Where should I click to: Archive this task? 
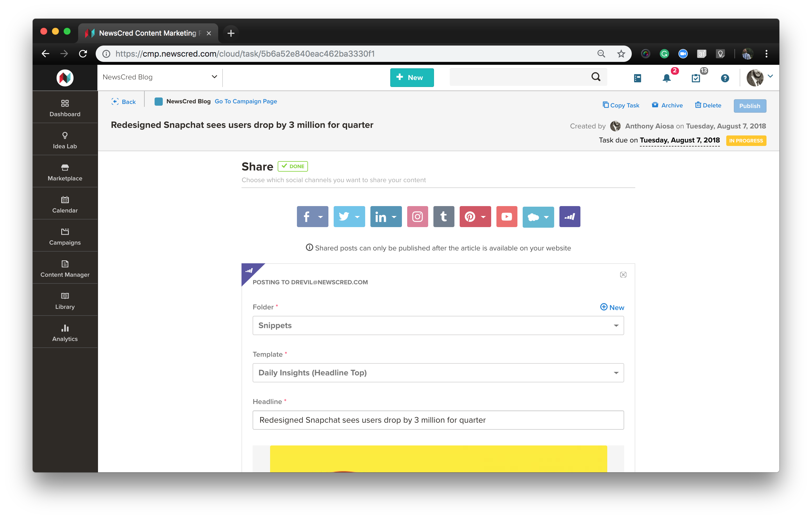tap(667, 105)
